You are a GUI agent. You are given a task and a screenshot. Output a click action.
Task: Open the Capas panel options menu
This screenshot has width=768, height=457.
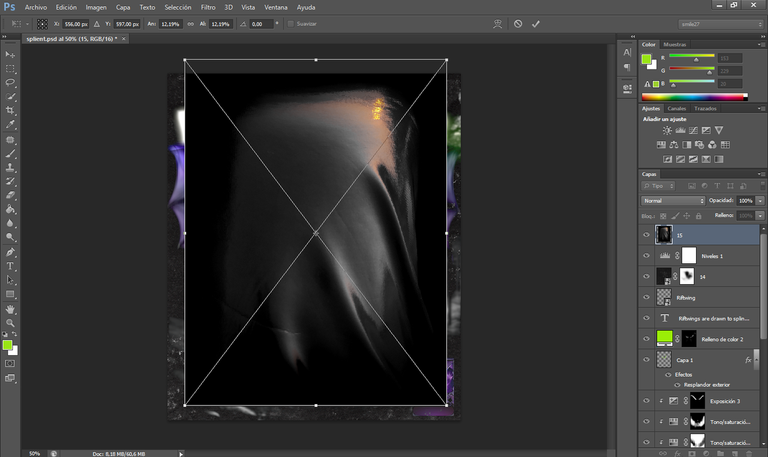pyautogui.click(x=761, y=174)
